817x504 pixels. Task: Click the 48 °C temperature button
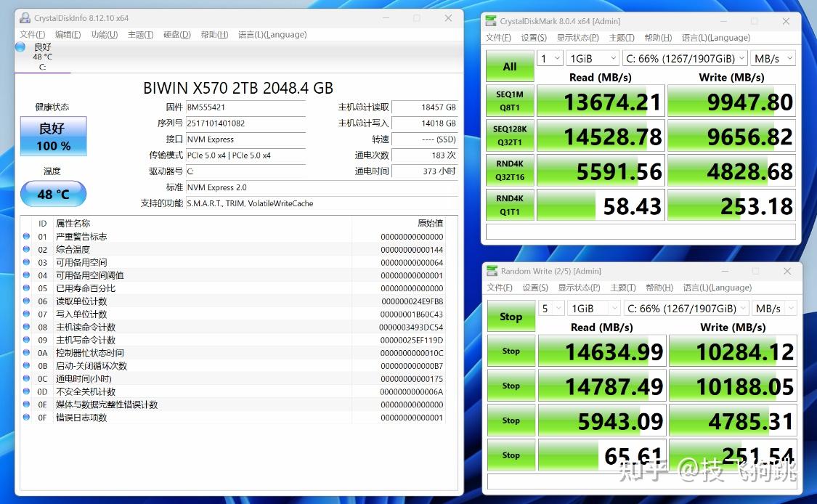[x=53, y=194]
